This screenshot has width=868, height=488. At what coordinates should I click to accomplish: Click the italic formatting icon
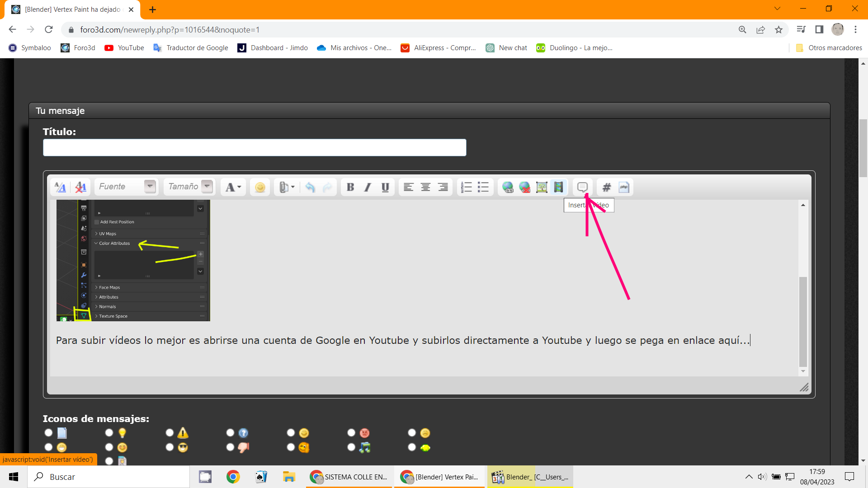[368, 187]
